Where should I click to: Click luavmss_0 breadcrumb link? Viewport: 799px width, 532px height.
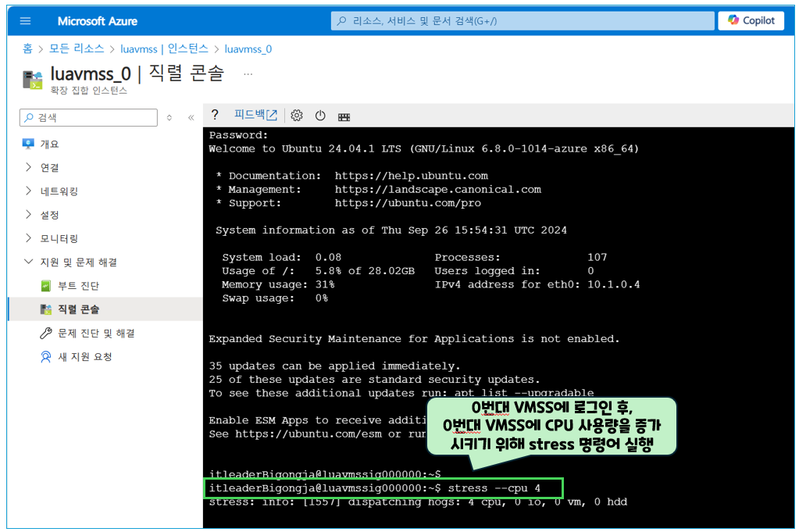tap(248, 49)
